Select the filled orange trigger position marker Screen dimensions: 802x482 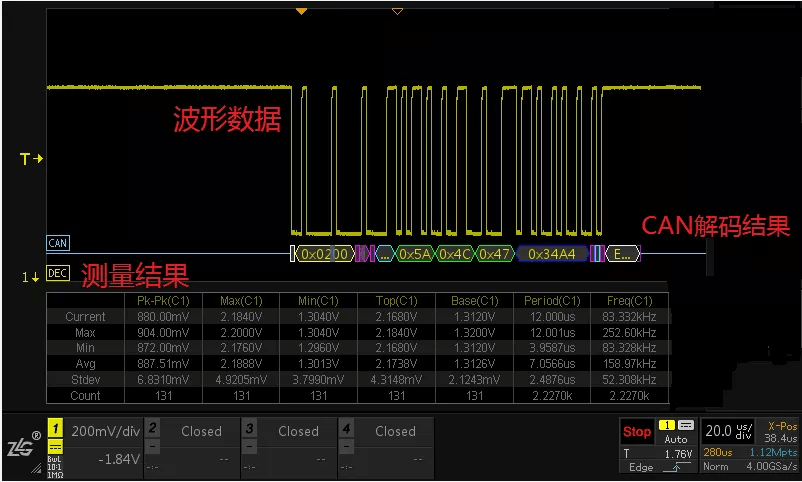coord(300,11)
